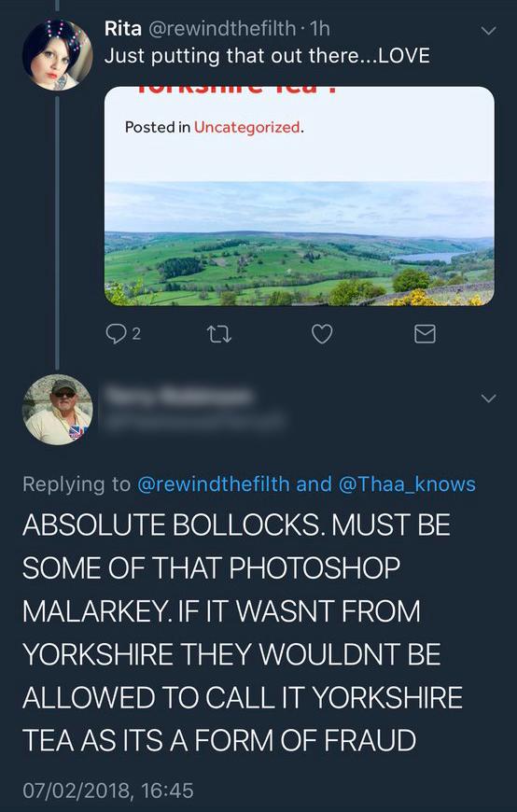Open avatar of man wearing cap and sunglasses

pyautogui.click(x=58, y=410)
